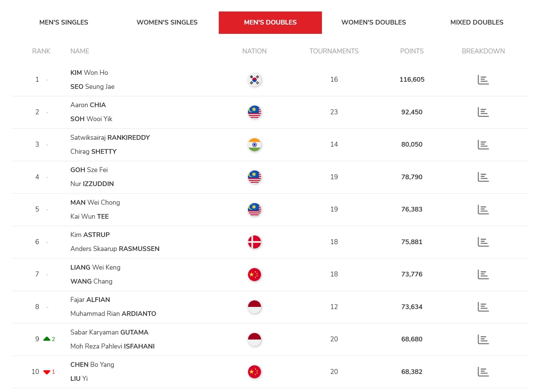The image size is (541, 392).
Task: Open breakdown icon for Man Wei Chong
Action: click(x=483, y=210)
